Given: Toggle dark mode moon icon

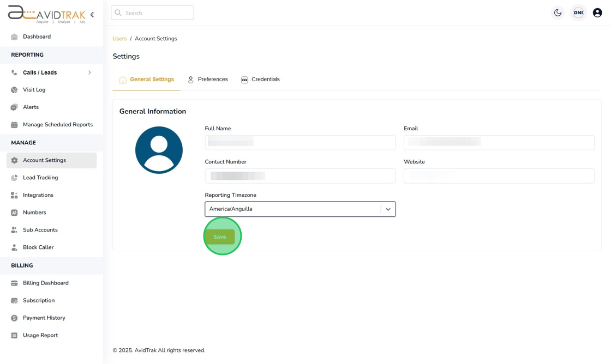Looking at the screenshot, I should click(558, 13).
